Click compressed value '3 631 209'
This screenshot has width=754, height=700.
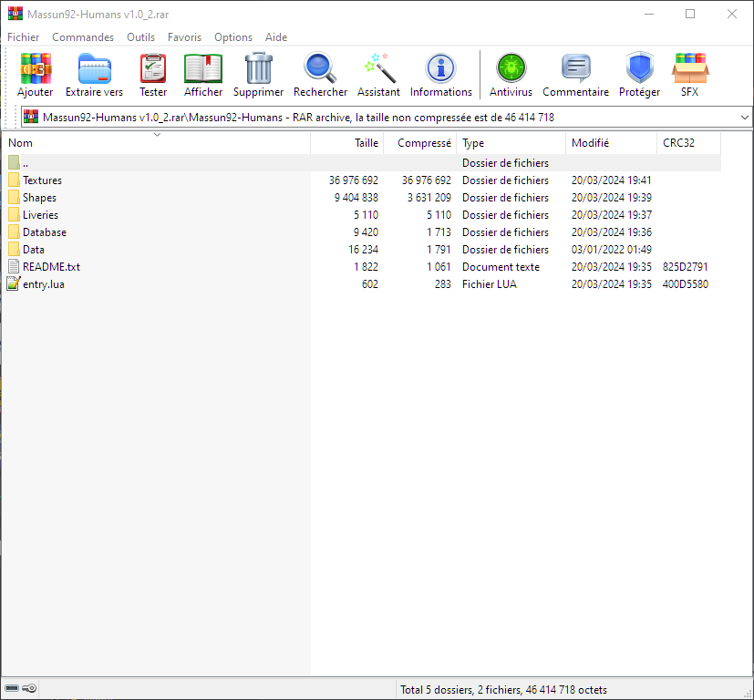tap(429, 198)
